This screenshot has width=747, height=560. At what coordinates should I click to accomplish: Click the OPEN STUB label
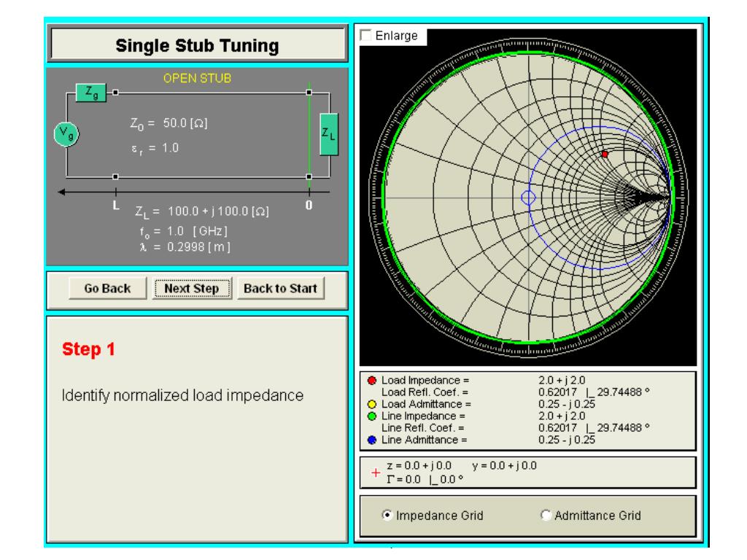click(x=197, y=78)
